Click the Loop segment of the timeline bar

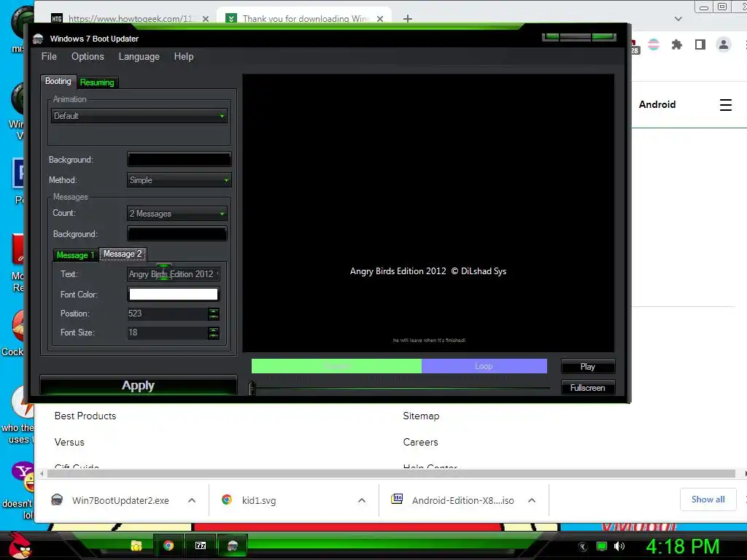click(x=484, y=366)
